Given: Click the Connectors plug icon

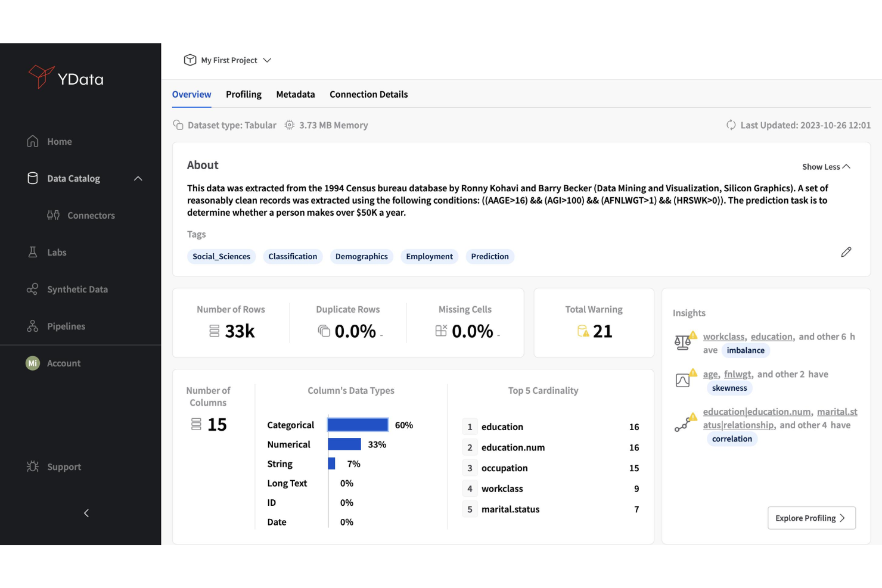Looking at the screenshot, I should 54,215.
